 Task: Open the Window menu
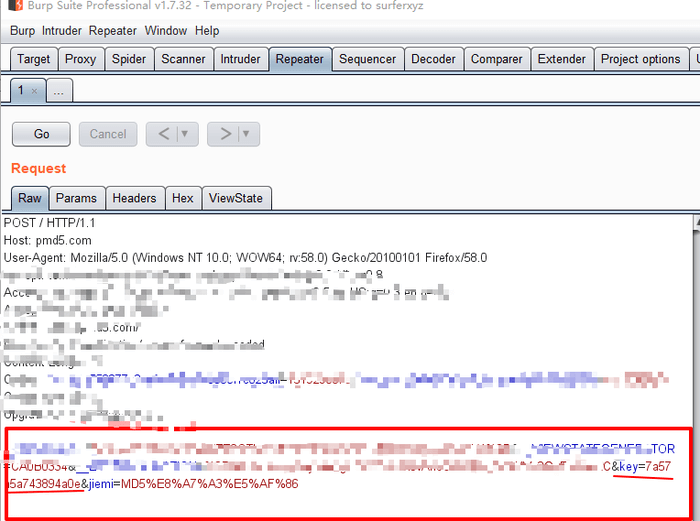point(166,31)
